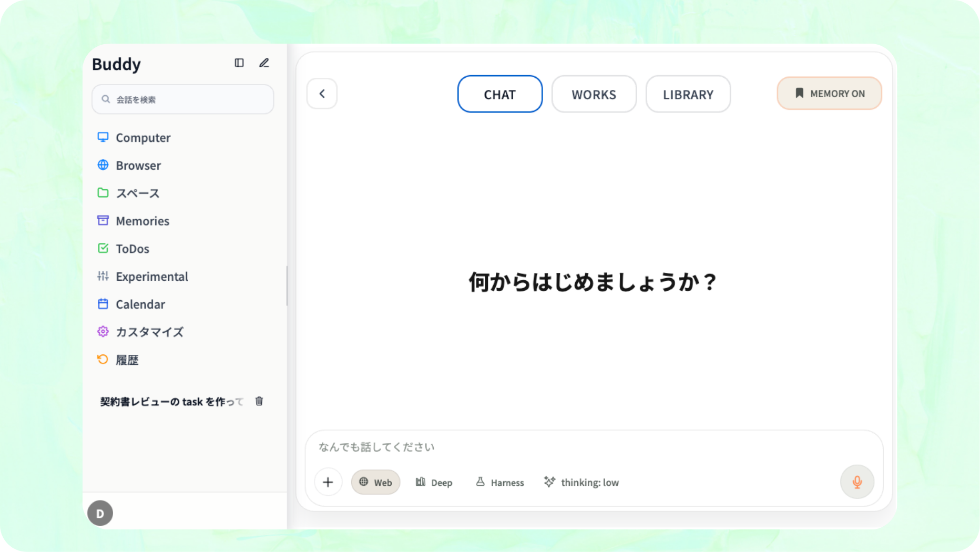The image size is (980, 552).
Task: Open the 契約書レビューの task conversation
Action: coord(171,402)
